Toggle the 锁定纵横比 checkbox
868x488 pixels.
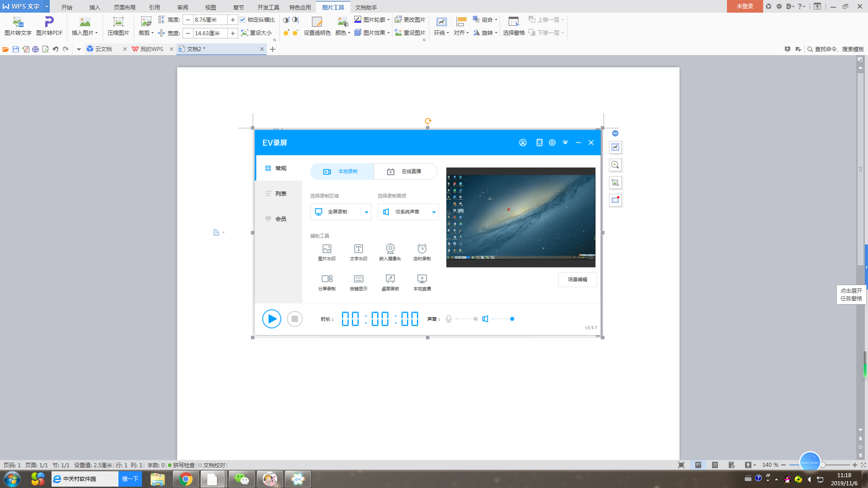[x=243, y=20]
